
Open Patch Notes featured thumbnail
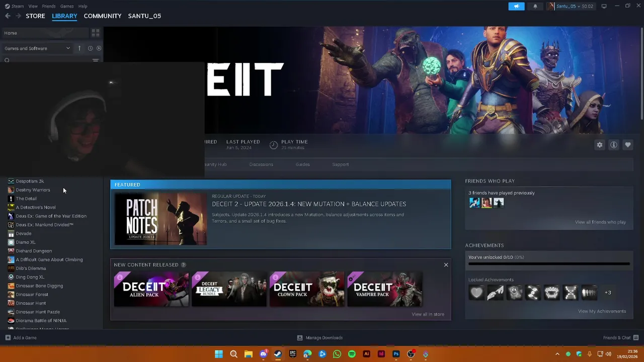[160, 219]
